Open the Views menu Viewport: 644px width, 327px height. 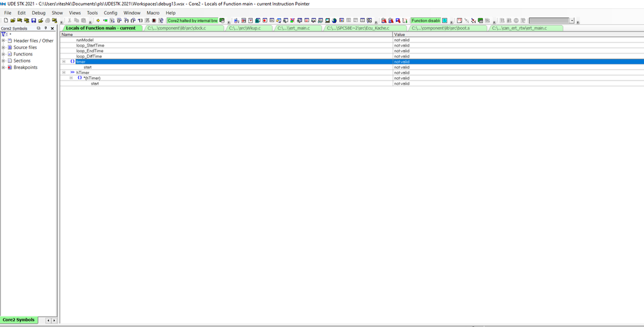pos(75,13)
